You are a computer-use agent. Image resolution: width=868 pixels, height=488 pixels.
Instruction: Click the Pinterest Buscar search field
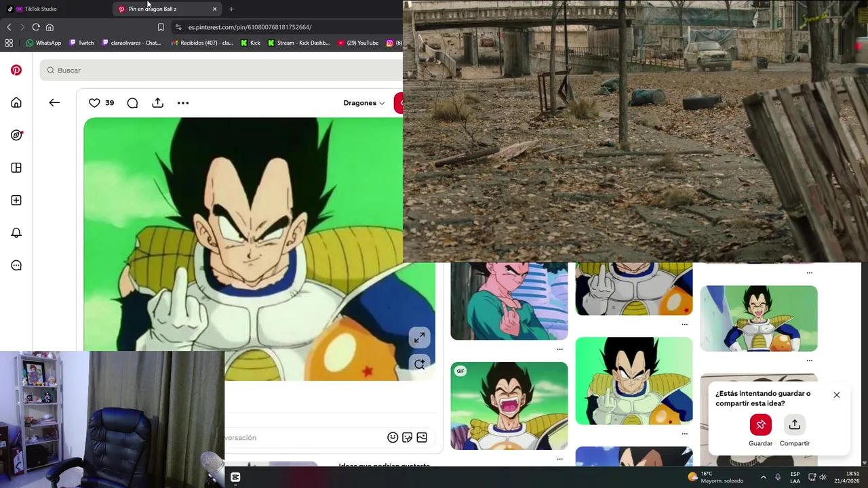[222, 70]
